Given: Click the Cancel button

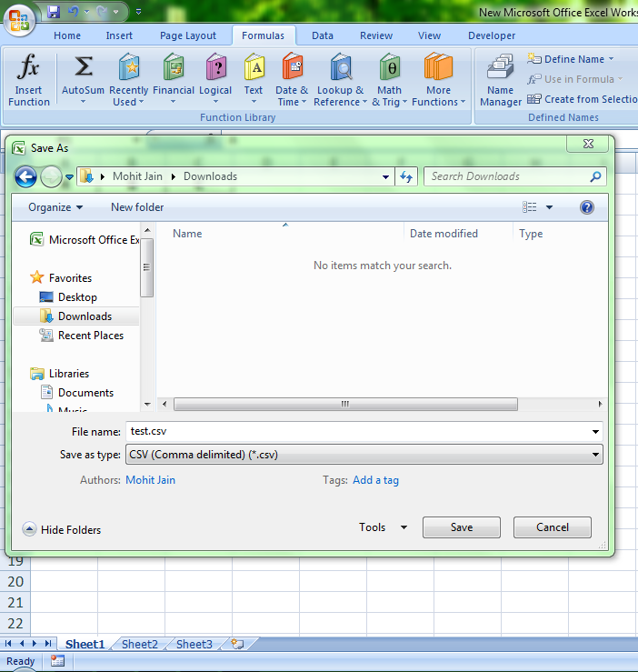Looking at the screenshot, I should [x=553, y=527].
